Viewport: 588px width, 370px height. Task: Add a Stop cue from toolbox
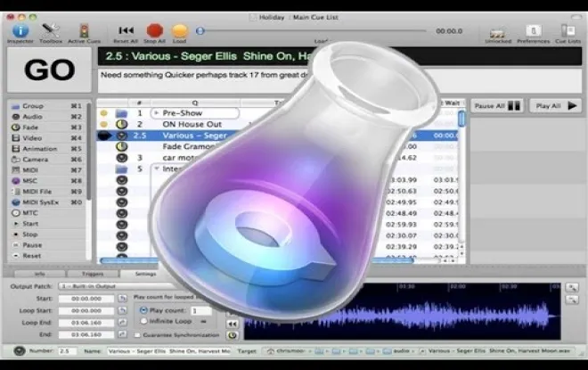(46, 234)
